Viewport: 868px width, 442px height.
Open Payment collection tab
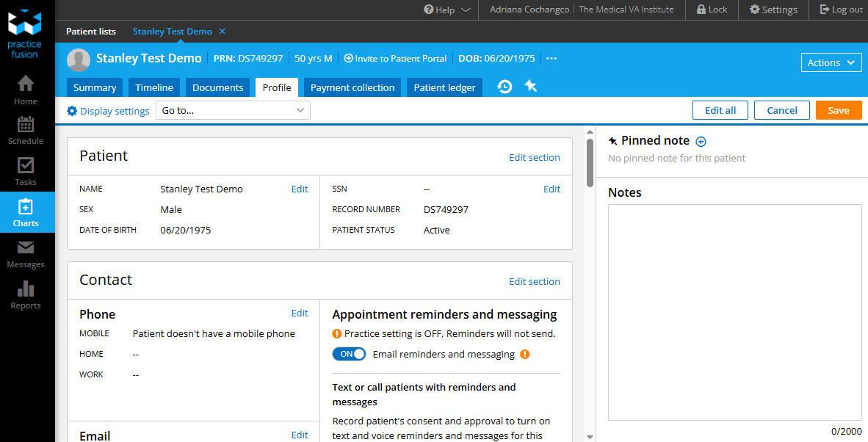(352, 87)
